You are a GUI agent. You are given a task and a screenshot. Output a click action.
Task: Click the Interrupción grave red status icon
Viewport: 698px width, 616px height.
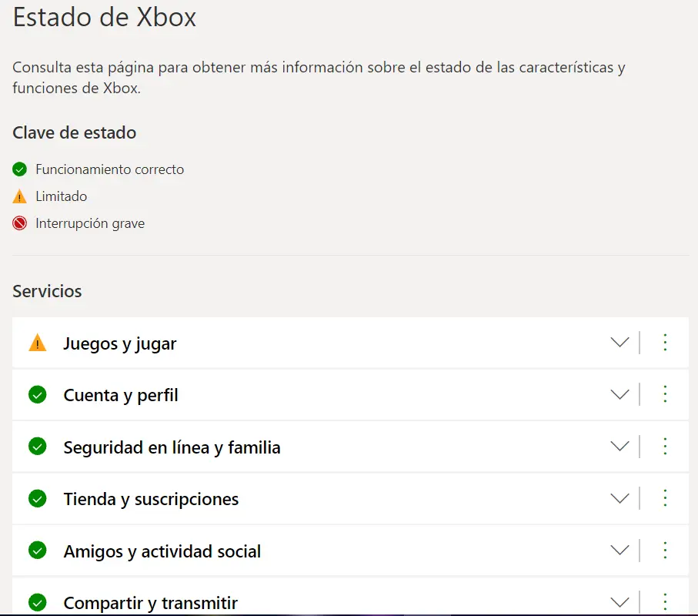pos(19,223)
